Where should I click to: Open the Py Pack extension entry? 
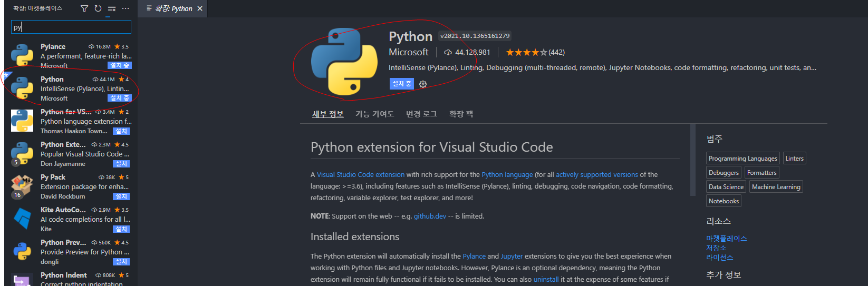pos(71,186)
